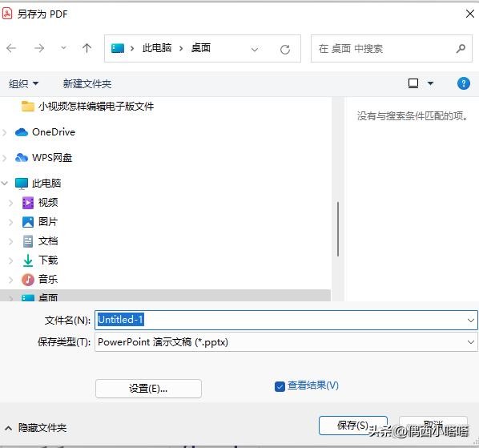
Task: Select the 图片 folder
Action: tap(40, 222)
